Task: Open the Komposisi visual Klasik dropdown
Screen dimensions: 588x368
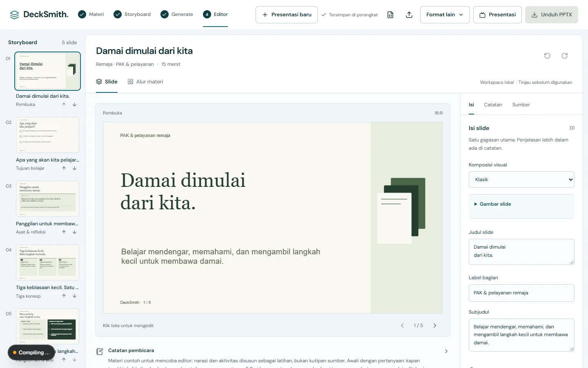Action: pos(521,180)
